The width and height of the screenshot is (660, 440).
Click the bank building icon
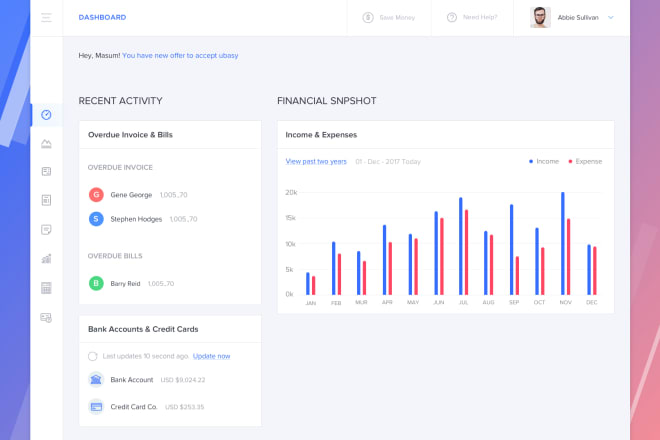coord(96,379)
